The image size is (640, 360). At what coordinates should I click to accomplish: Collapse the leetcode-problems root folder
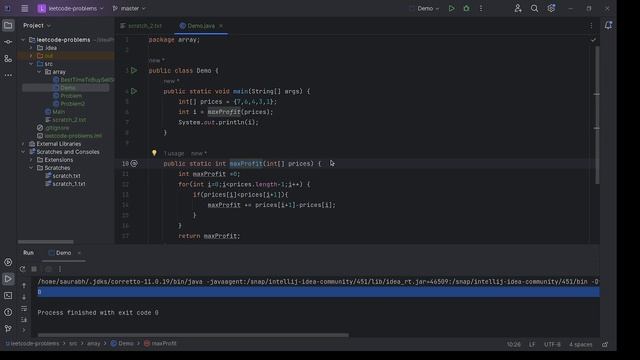tap(23, 40)
